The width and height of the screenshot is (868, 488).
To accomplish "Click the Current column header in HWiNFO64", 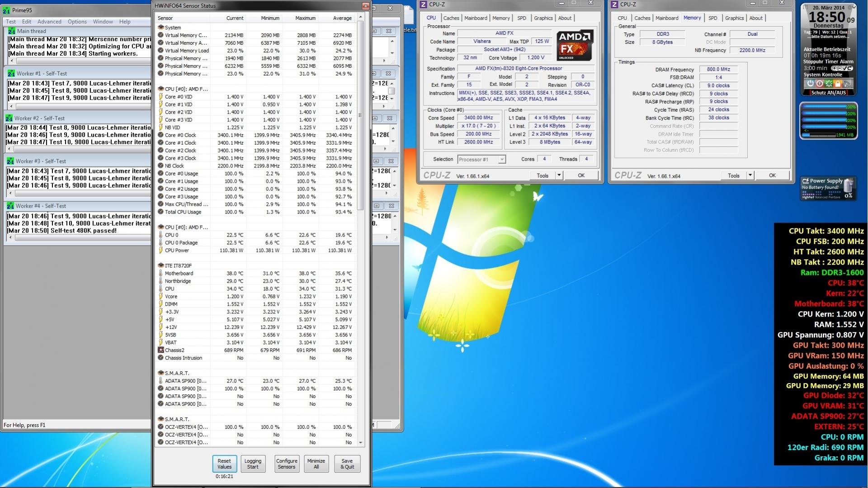I will 228,18.
